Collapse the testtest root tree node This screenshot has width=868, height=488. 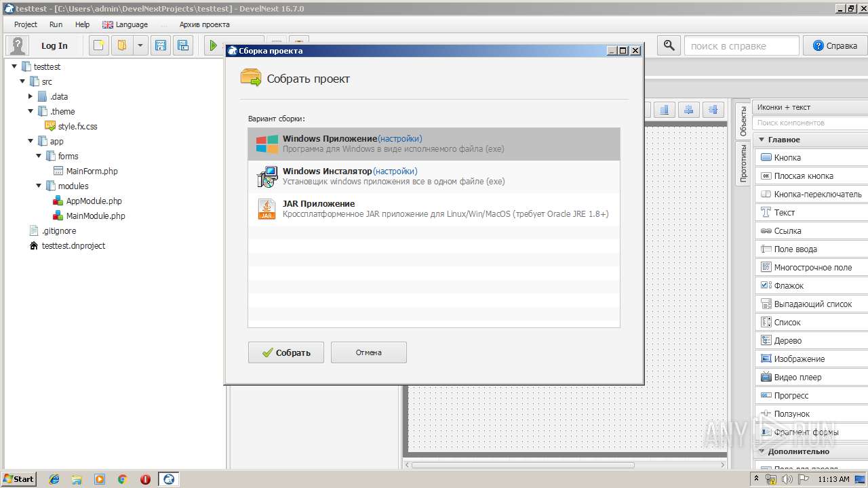pyautogui.click(x=14, y=66)
